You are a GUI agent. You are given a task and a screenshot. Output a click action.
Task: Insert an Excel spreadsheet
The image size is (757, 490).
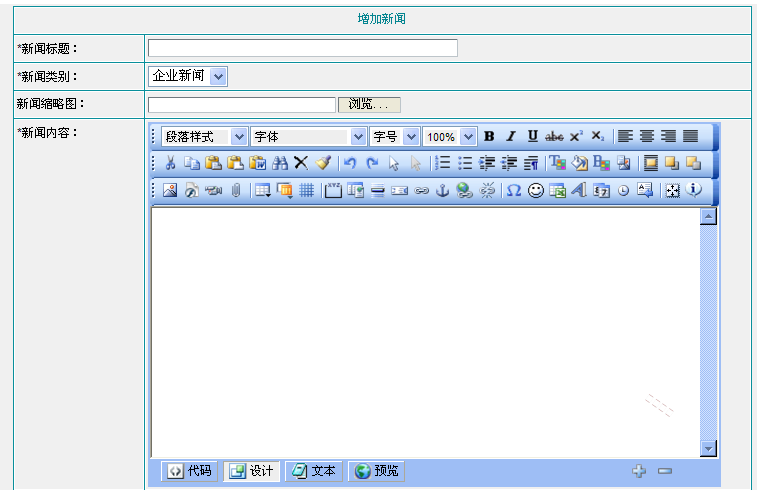pos(557,190)
